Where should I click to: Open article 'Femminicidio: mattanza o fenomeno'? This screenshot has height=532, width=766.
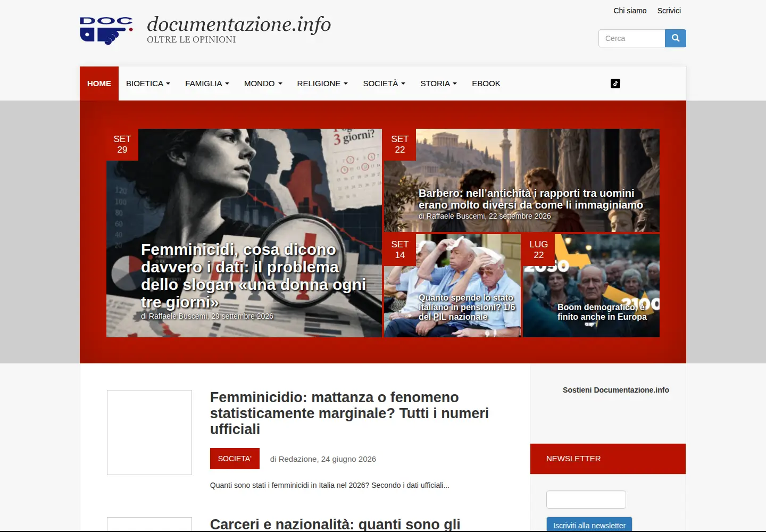click(x=349, y=413)
